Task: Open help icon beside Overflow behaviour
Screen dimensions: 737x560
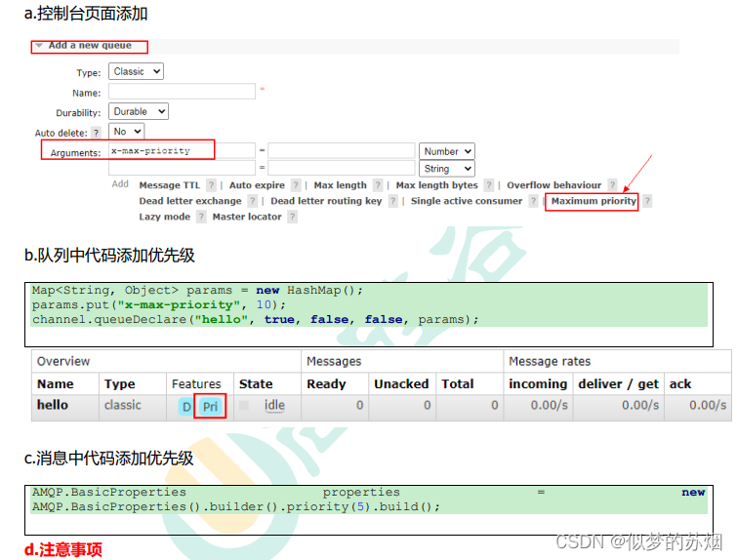Action: tap(612, 185)
